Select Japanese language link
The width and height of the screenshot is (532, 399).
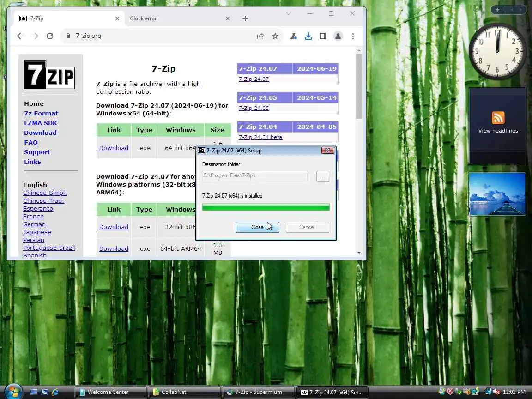pos(37,232)
